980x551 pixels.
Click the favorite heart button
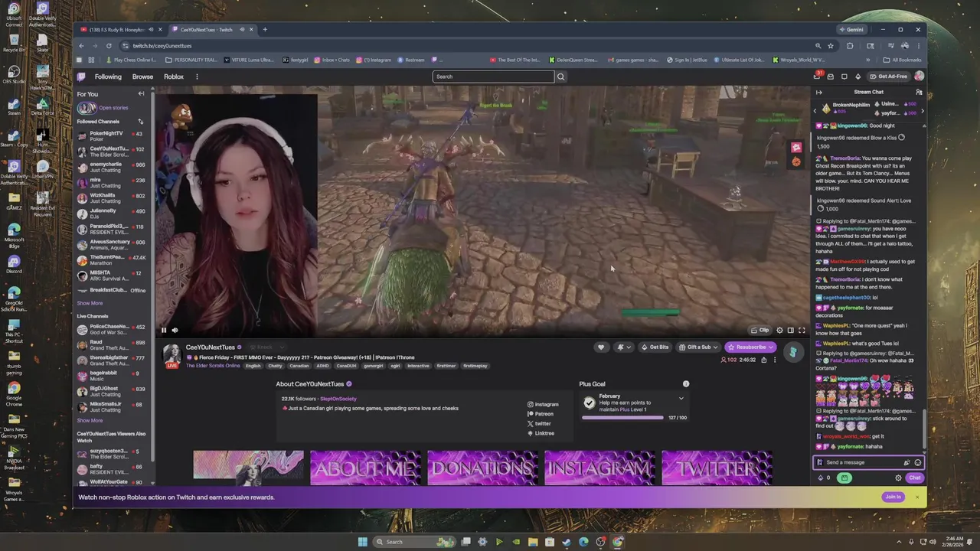point(601,347)
